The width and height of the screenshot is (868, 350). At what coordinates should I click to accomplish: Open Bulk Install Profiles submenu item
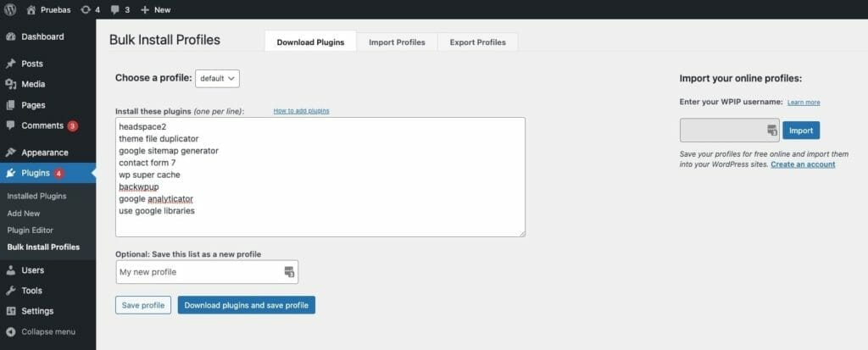[43, 247]
